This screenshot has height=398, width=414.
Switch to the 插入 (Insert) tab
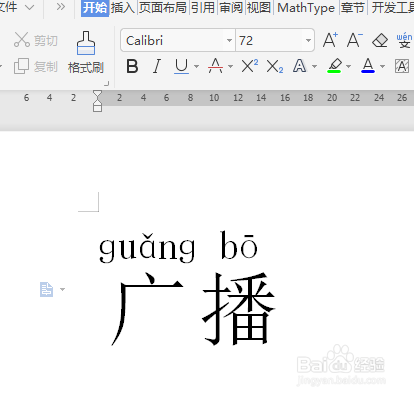123,8
